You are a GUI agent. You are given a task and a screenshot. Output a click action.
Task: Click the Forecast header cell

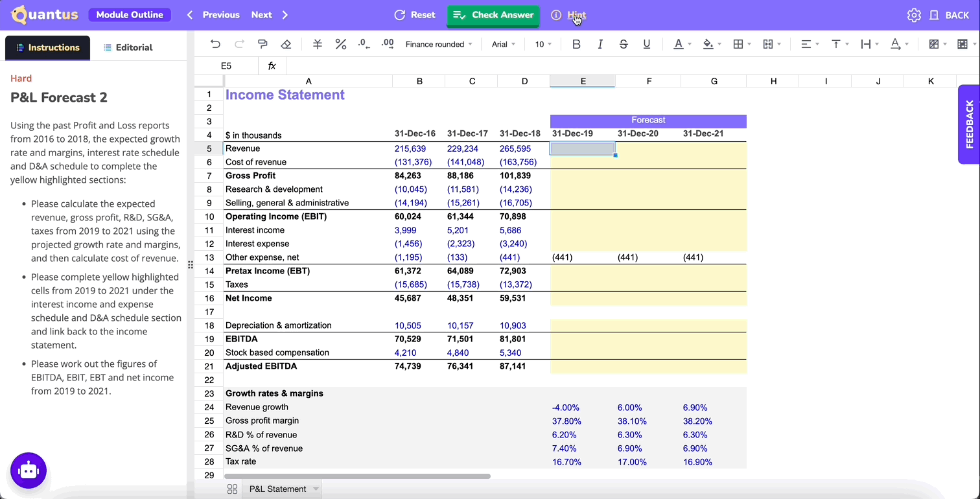click(x=648, y=121)
